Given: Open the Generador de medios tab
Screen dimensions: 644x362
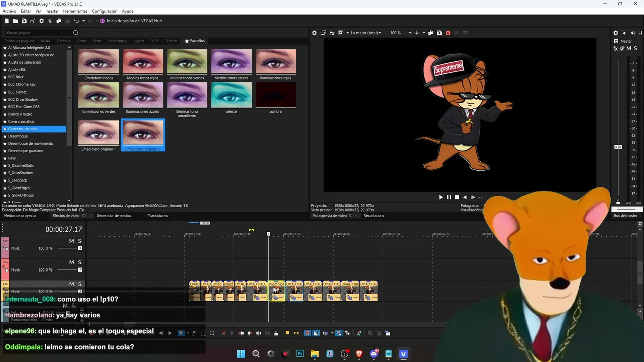Looking at the screenshot, I should (114, 216).
